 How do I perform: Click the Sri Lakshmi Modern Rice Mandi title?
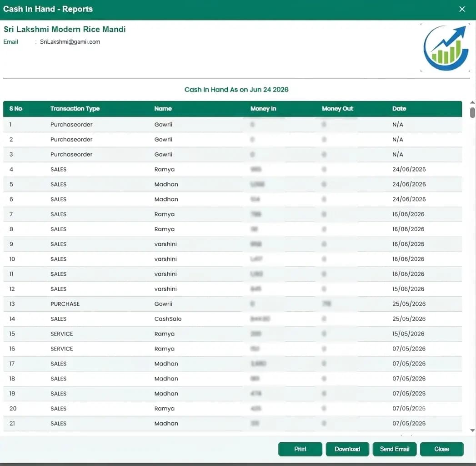(x=65, y=29)
